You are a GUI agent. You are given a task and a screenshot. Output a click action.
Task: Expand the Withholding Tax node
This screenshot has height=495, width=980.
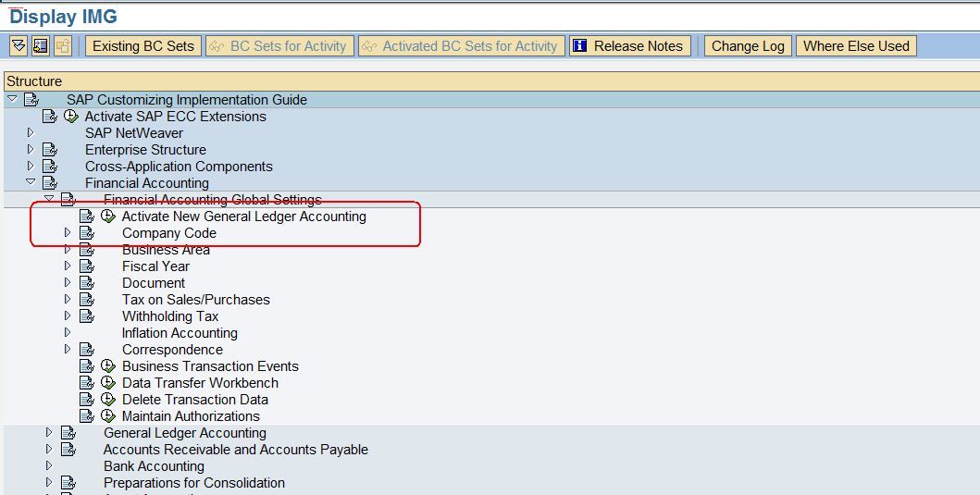point(68,316)
